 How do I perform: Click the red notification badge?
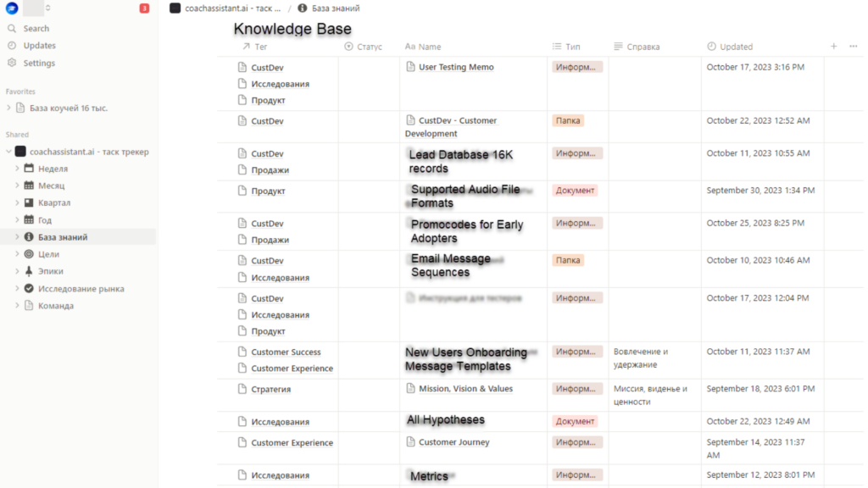click(x=144, y=8)
